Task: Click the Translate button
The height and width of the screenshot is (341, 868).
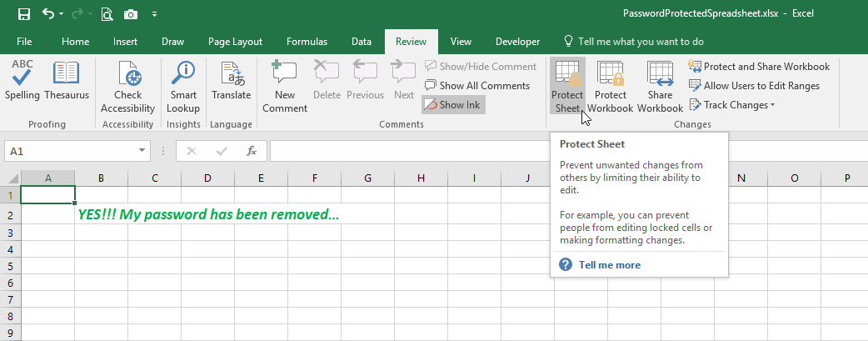Action: 232,81
